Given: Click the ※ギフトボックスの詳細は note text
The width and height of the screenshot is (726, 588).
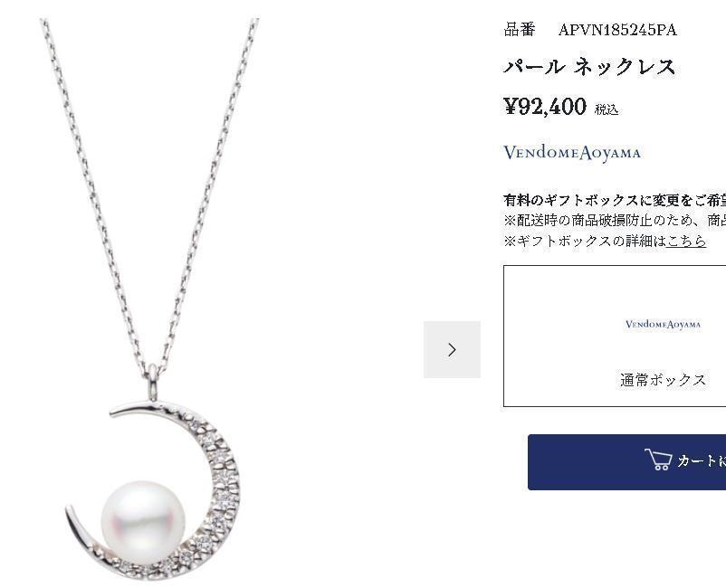Looking at the screenshot, I should 585,241.
